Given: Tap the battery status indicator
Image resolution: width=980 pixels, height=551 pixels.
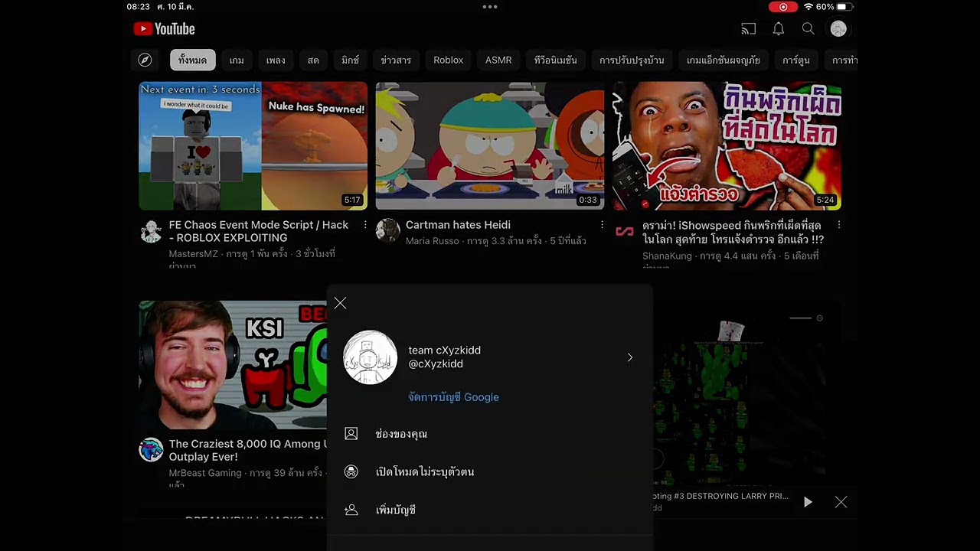Looking at the screenshot, I should (845, 7).
